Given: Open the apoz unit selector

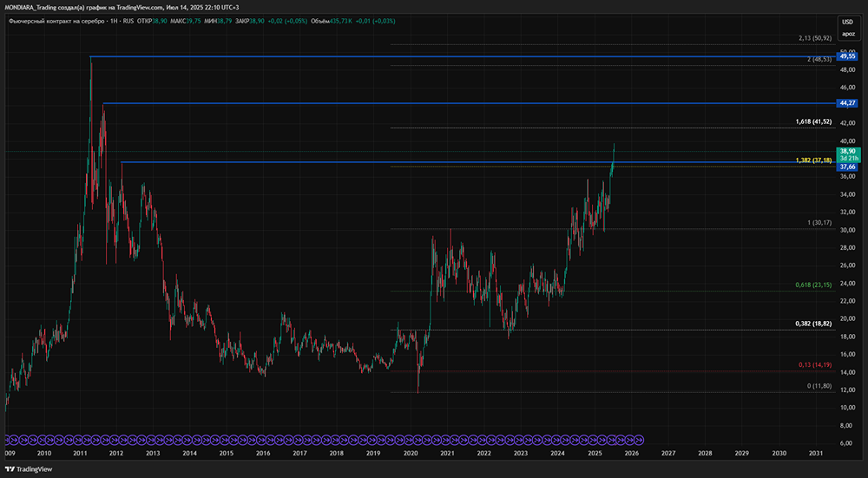Looking at the screenshot, I should coord(847,34).
